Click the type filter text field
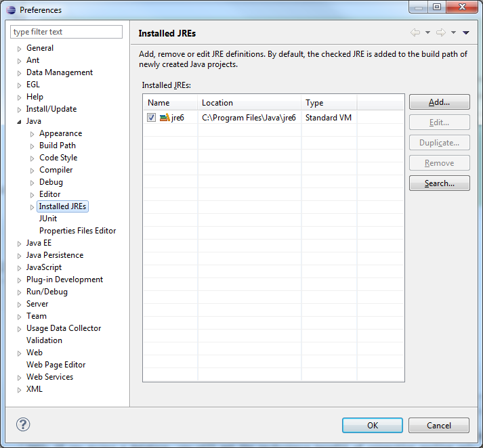 (66, 32)
